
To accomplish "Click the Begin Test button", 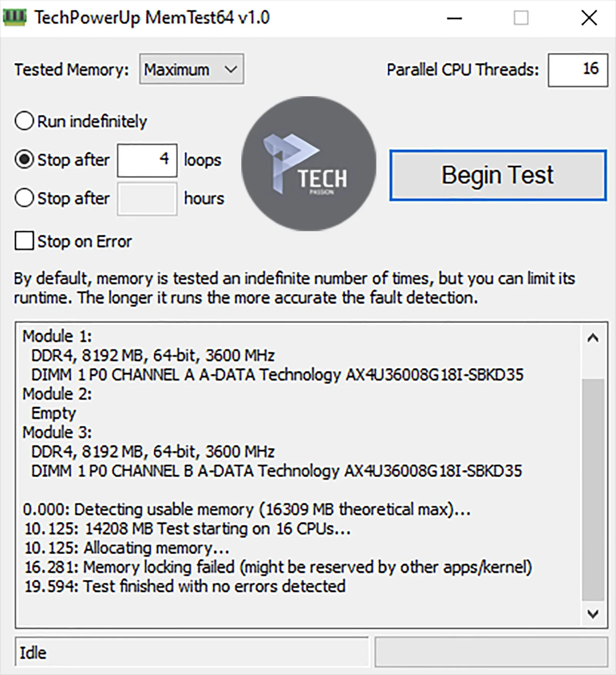I will [x=498, y=175].
